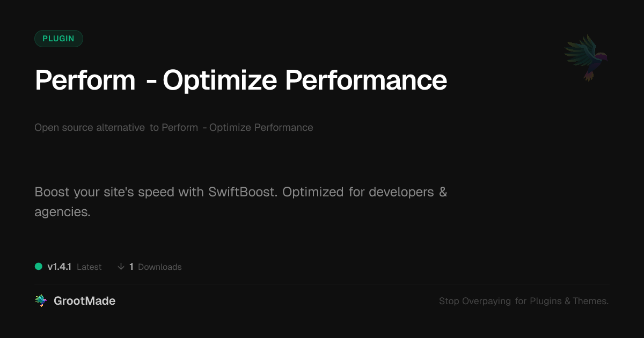Click the green status dot beside version
Image resolution: width=644 pixels, height=338 pixels.
click(39, 266)
